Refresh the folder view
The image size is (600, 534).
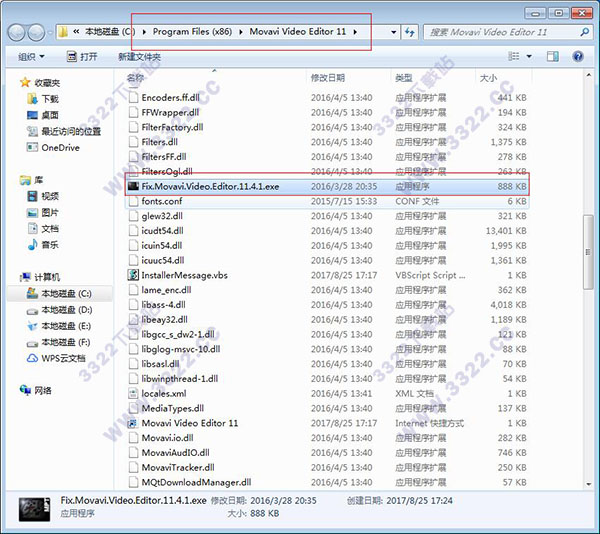410,32
